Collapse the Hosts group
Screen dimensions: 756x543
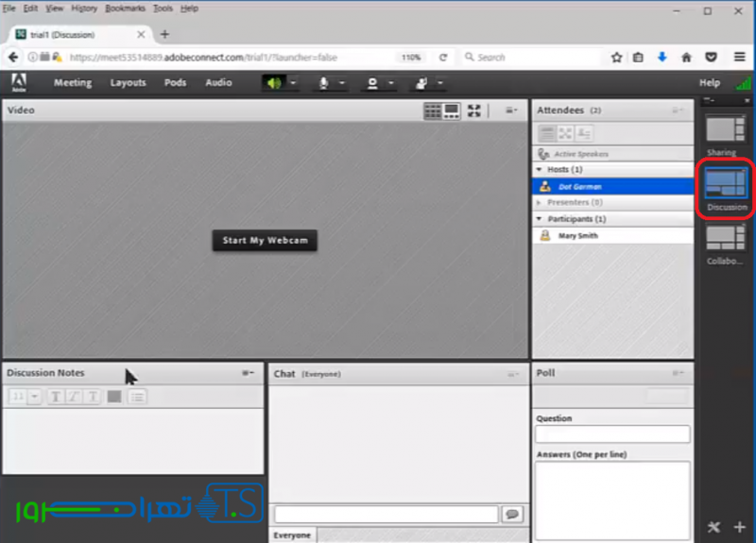coord(539,170)
